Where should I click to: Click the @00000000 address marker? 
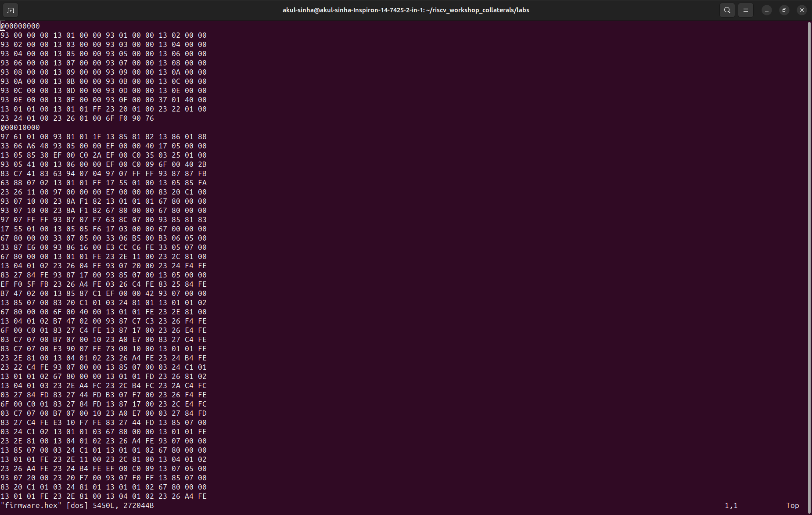(20, 26)
